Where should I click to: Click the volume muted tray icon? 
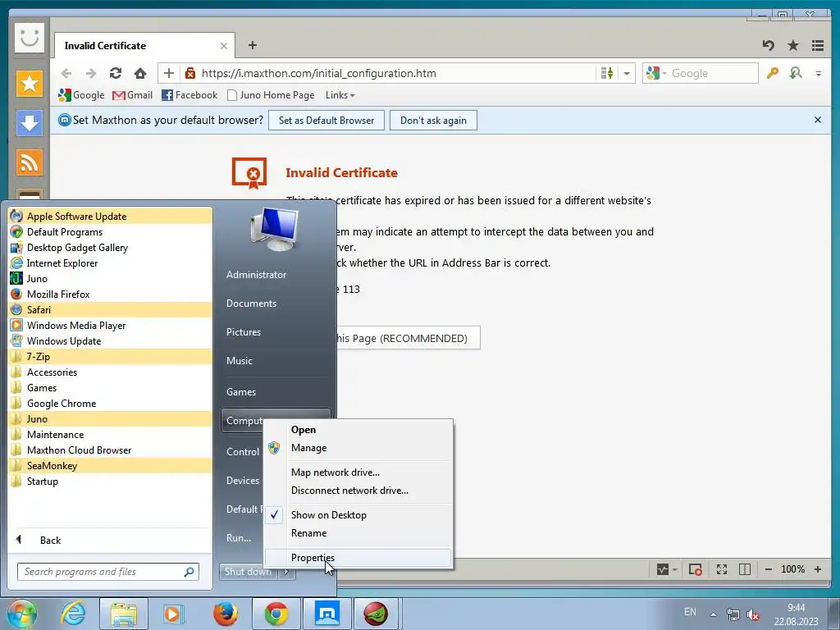[753, 615]
